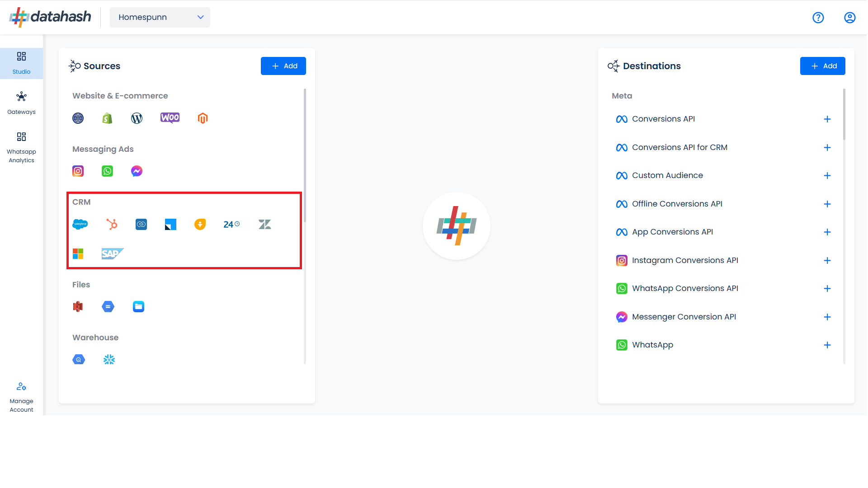Click the central datahash hub logo

point(457,226)
